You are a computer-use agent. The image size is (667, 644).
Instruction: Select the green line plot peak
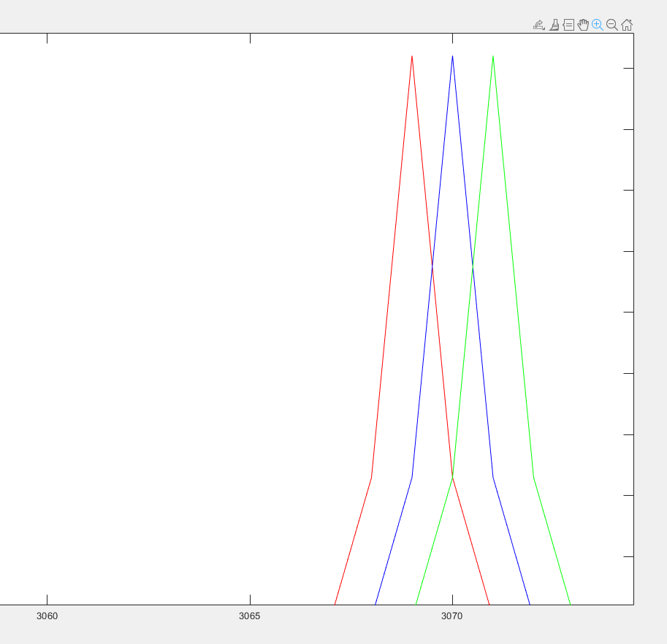(493, 56)
